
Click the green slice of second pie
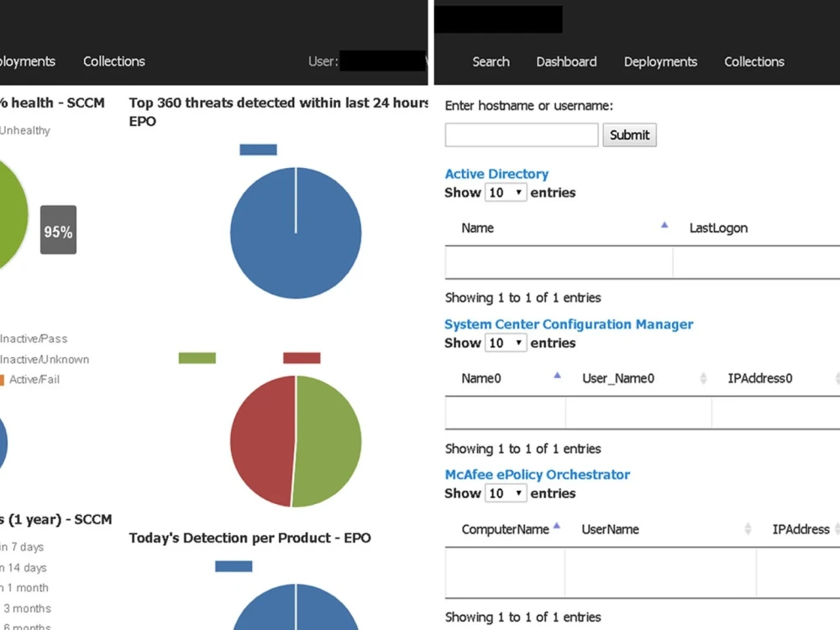click(328, 441)
